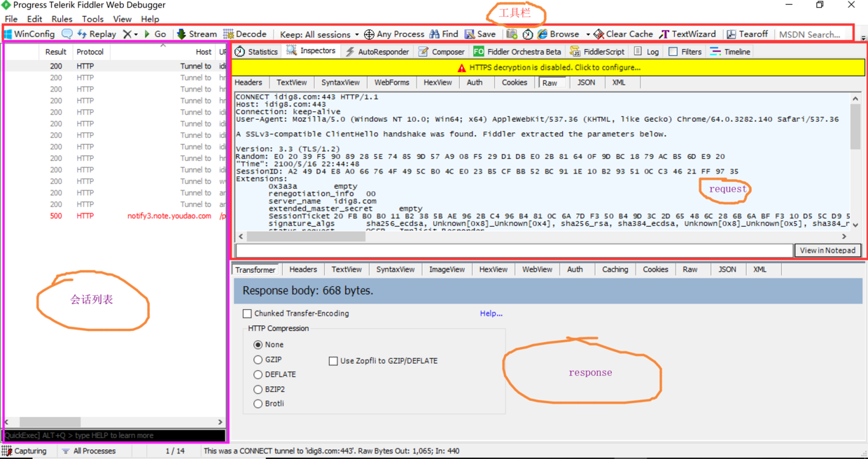This screenshot has height=459, width=868.
Task: Save sessions using the Save icon
Action: point(480,34)
